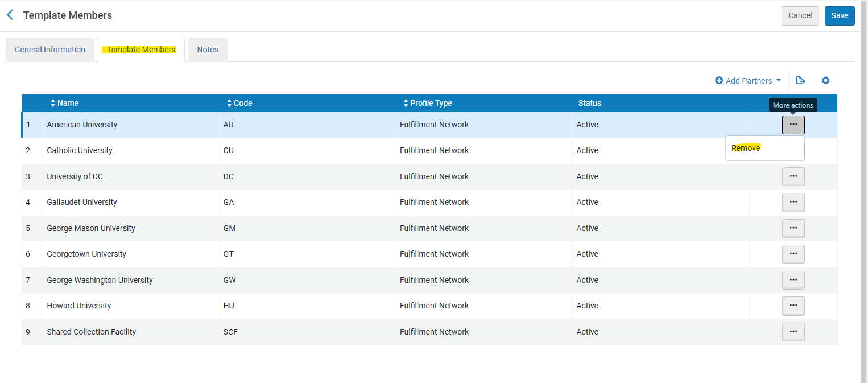The height and width of the screenshot is (383, 868).
Task: Click the Status column header
Action: (590, 103)
